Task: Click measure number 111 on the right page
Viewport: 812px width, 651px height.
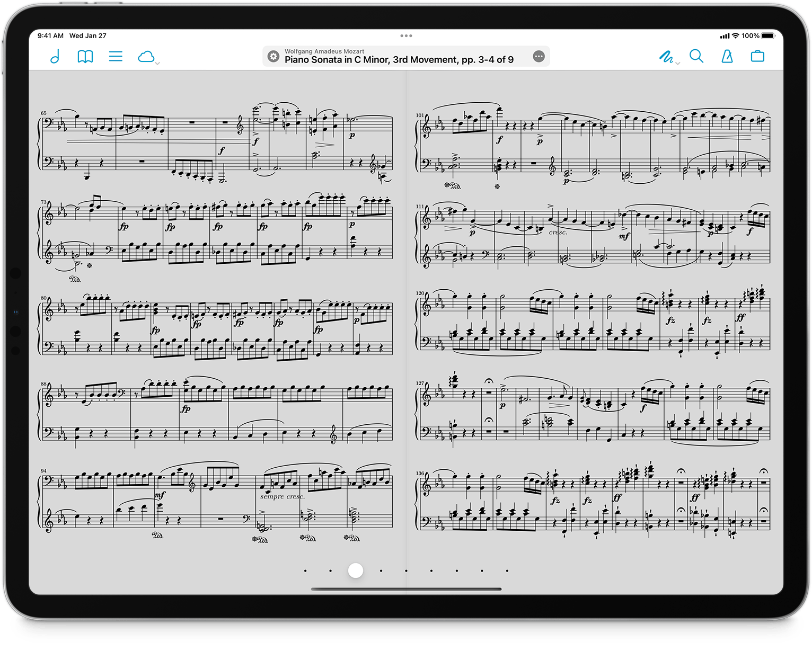Action: tap(420, 207)
